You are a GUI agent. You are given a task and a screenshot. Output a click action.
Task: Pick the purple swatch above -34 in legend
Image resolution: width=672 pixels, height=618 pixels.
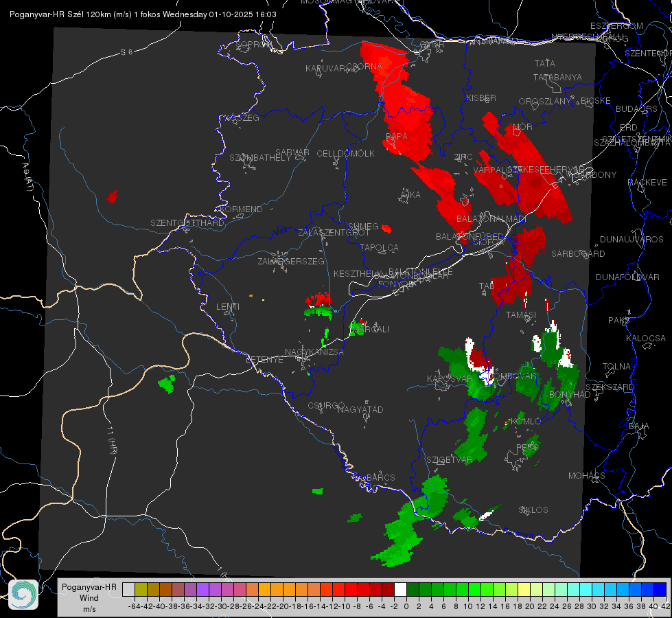pos(202,589)
